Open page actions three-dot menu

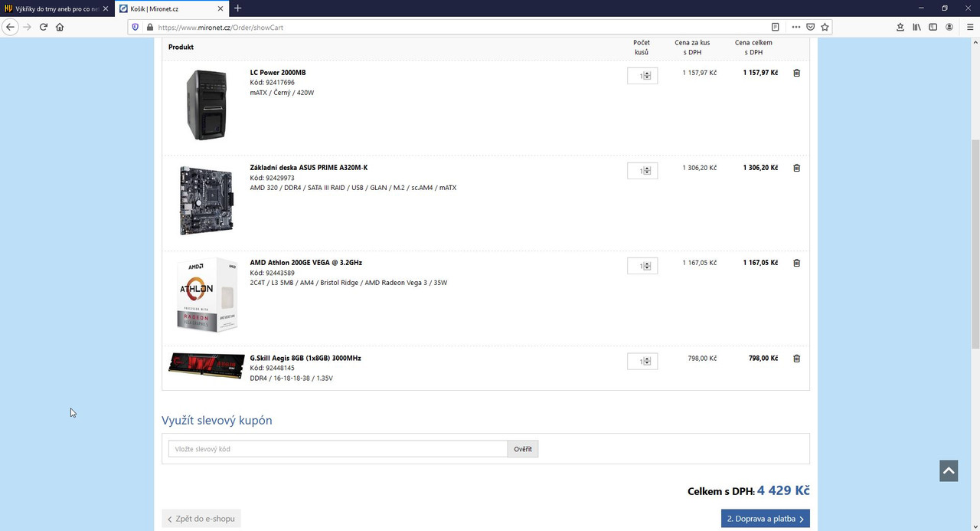tap(796, 27)
